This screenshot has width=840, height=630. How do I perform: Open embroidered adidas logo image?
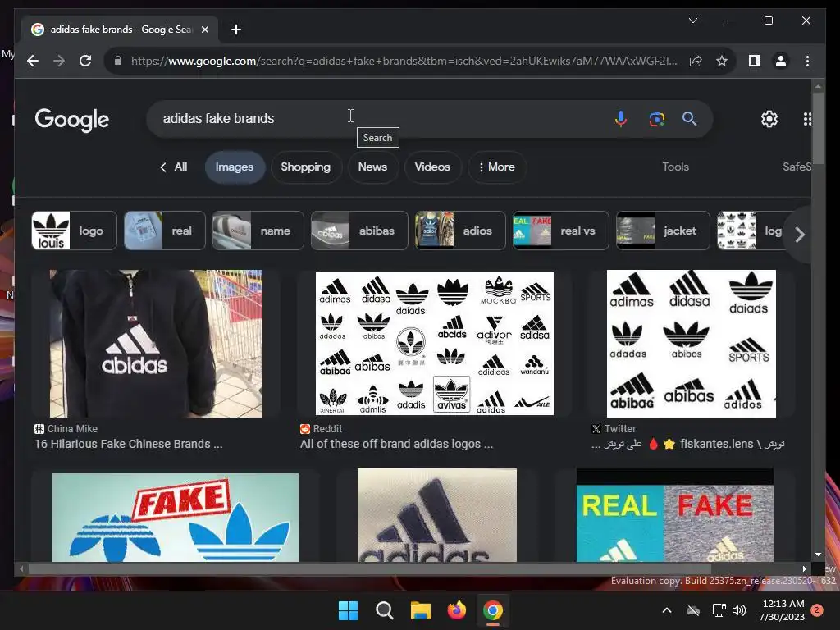tap(437, 515)
